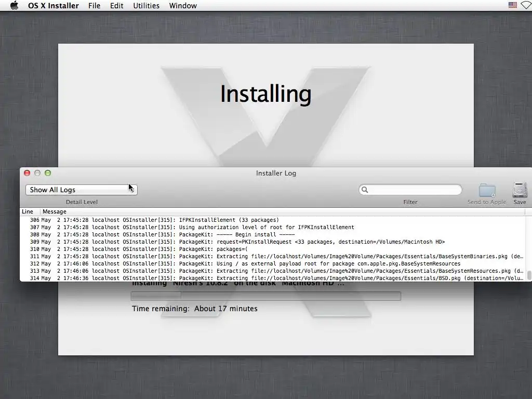Click the Send to Apple folder icon
The height and width of the screenshot is (399, 532).
(487, 190)
